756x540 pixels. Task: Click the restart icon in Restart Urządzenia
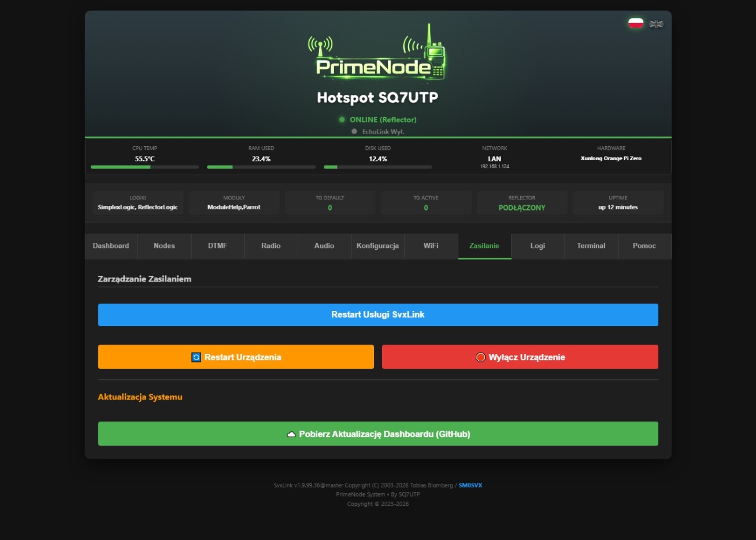(197, 357)
